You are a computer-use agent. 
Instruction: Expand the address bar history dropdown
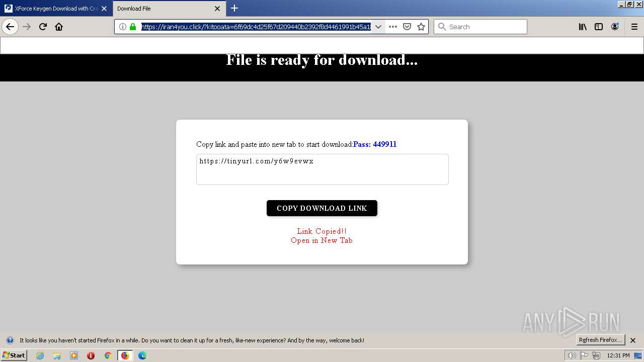[378, 27]
